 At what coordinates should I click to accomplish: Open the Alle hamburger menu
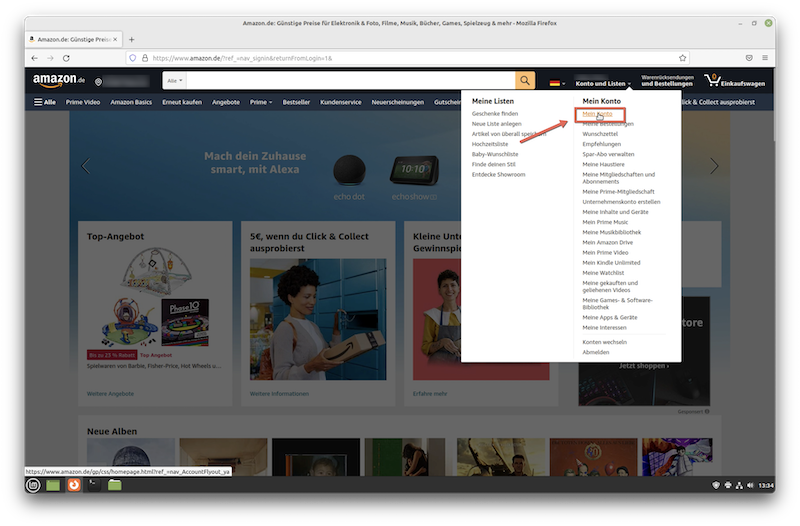(44, 102)
